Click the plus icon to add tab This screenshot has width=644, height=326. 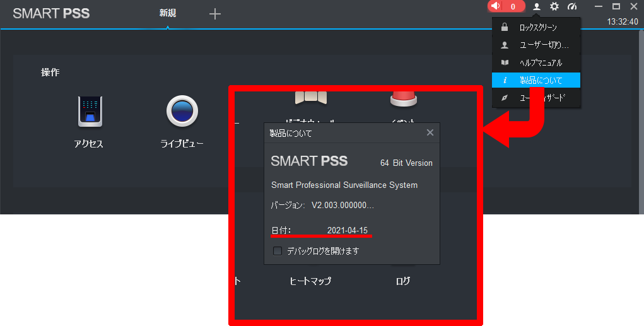click(x=215, y=14)
